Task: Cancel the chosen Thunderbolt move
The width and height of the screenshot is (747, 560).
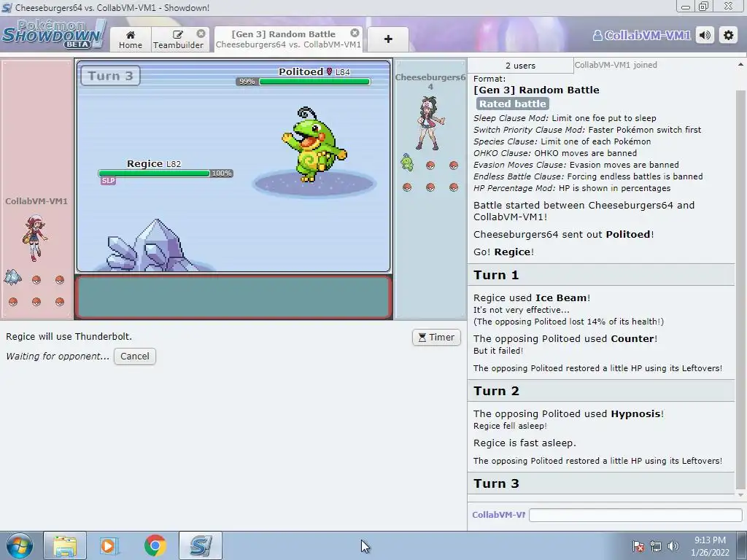Action: (135, 356)
